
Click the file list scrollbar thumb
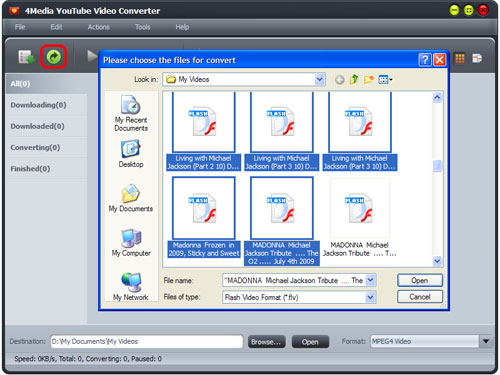pyautogui.click(x=437, y=166)
